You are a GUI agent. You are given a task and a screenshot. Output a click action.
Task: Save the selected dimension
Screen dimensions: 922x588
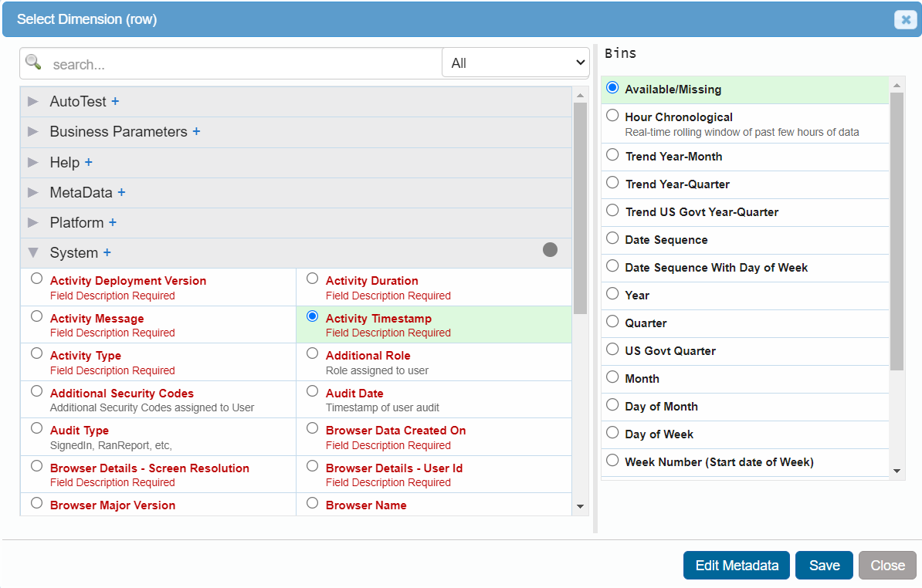coord(823,566)
